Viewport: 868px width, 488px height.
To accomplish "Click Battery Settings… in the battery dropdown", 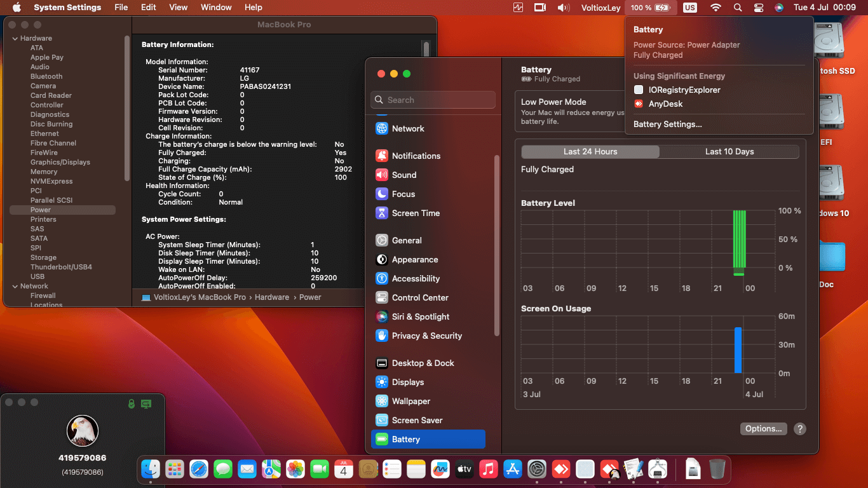I will pyautogui.click(x=668, y=125).
